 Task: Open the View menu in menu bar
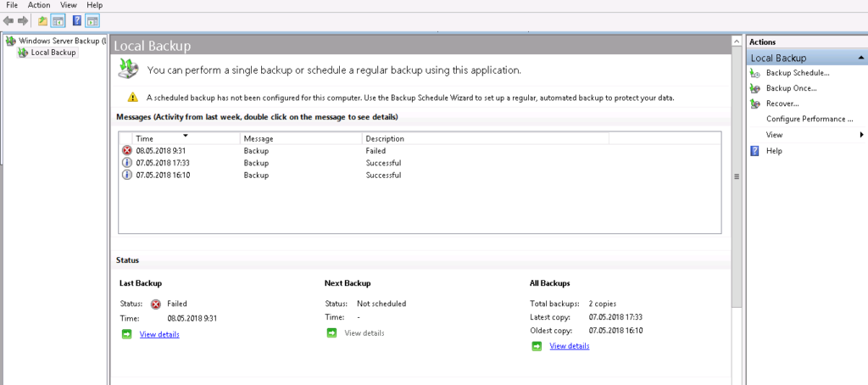69,5
